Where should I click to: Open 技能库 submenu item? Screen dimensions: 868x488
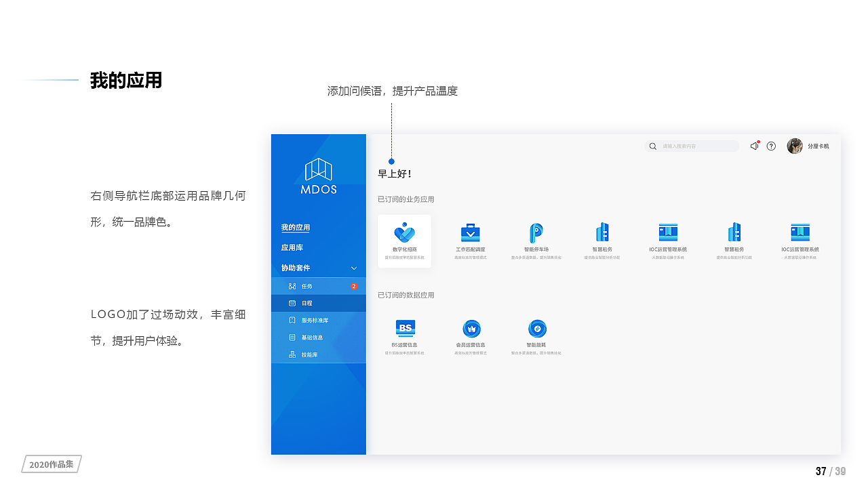point(319,354)
